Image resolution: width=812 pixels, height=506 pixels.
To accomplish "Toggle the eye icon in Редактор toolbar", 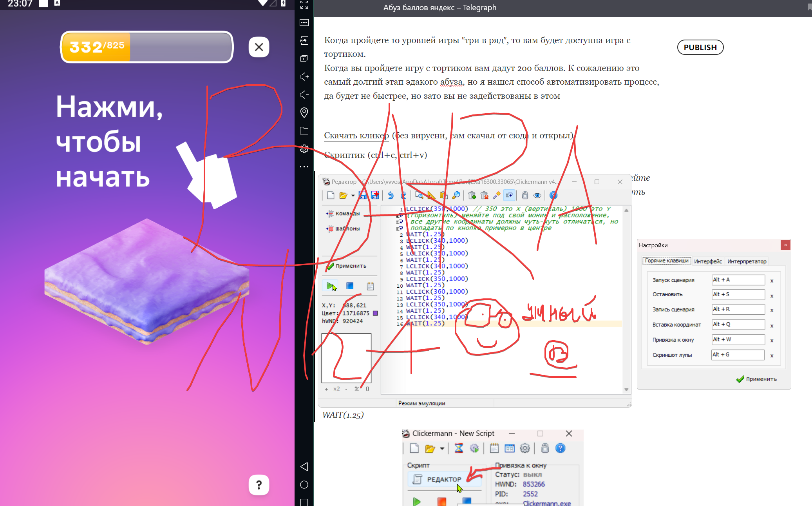I will 537,195.
